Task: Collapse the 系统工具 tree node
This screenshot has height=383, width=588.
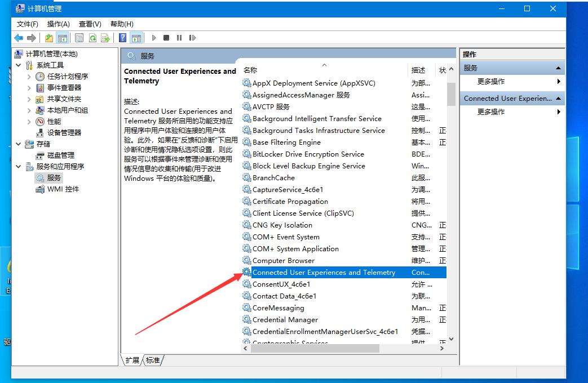Action: 18,64
